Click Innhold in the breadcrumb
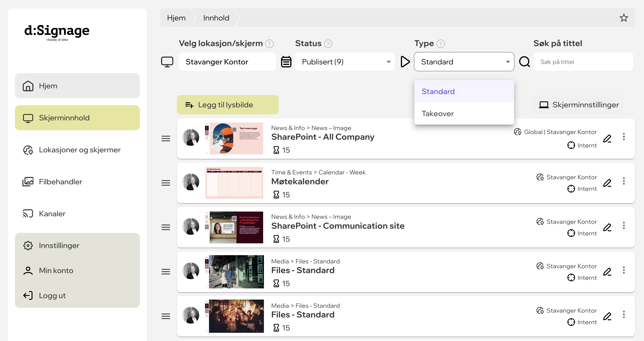Image resolution: width=644 pixels, height=341 pixels. 216,18
